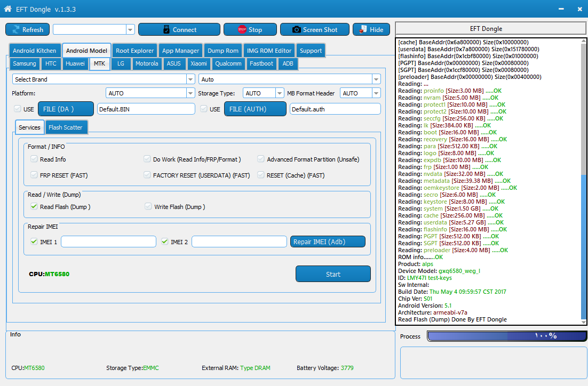
Task: Enable USE checkbox beside FILE (AUTH)
Action: pyautogui.click(x=204, y=109)
